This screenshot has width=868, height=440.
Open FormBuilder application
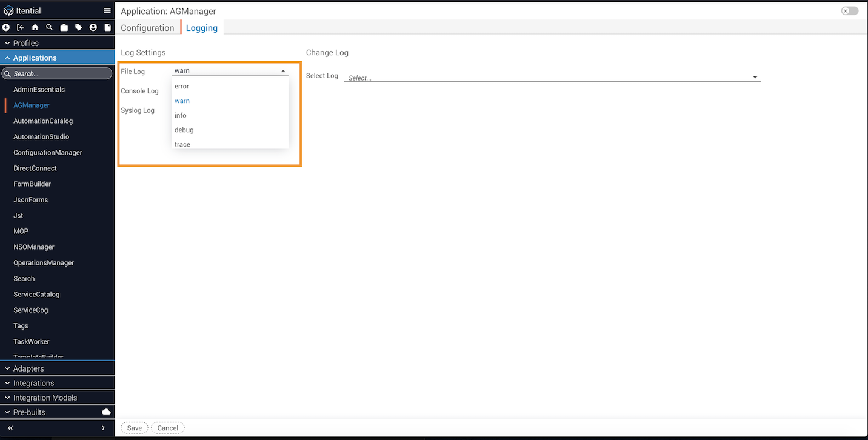32,184
